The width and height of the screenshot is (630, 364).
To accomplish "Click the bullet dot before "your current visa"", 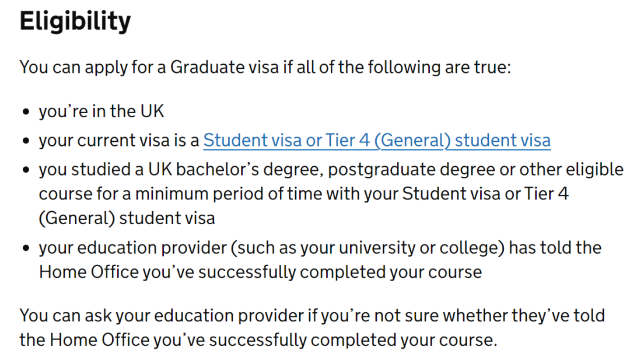I will pyautogui.click(x=26, y=141).
